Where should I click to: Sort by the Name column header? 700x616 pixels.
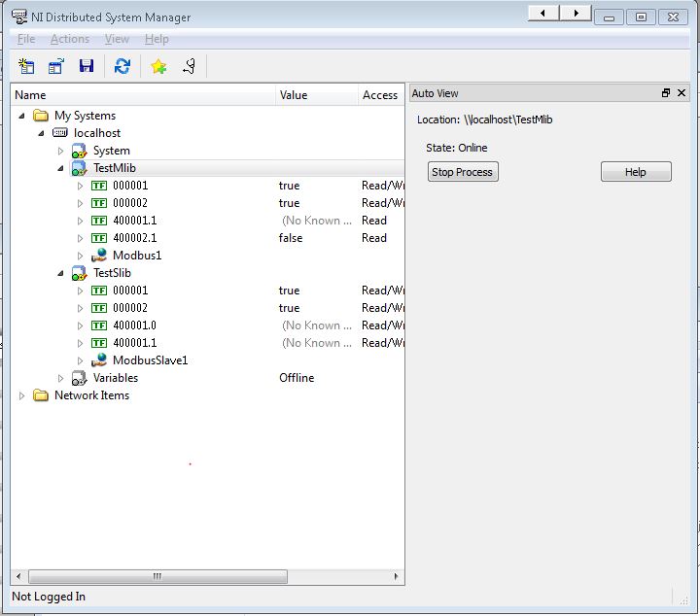(x=143, y=95)
